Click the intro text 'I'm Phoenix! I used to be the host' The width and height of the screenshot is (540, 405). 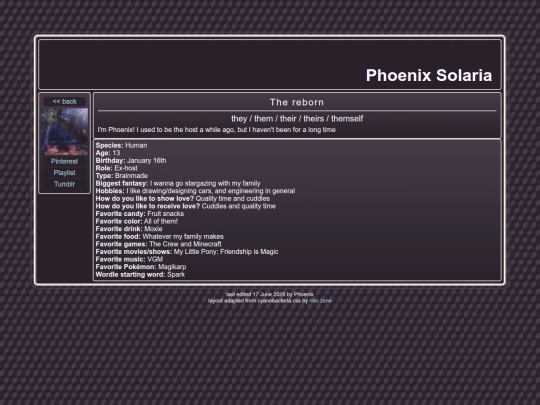(217, 130)
